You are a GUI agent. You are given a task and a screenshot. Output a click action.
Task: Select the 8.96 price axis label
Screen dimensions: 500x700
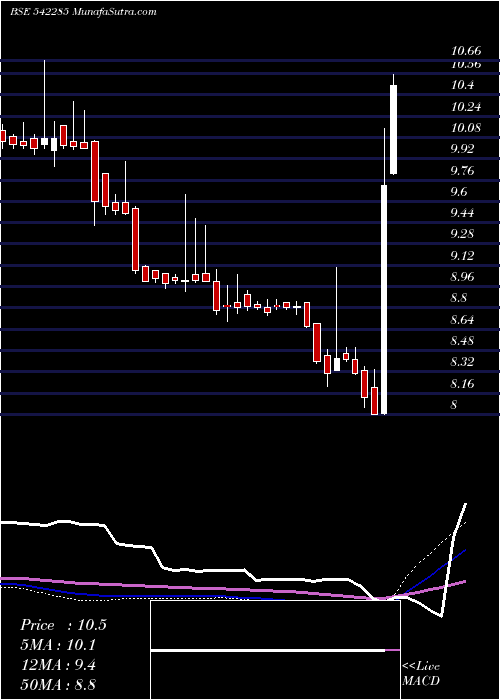coord(463,276)
